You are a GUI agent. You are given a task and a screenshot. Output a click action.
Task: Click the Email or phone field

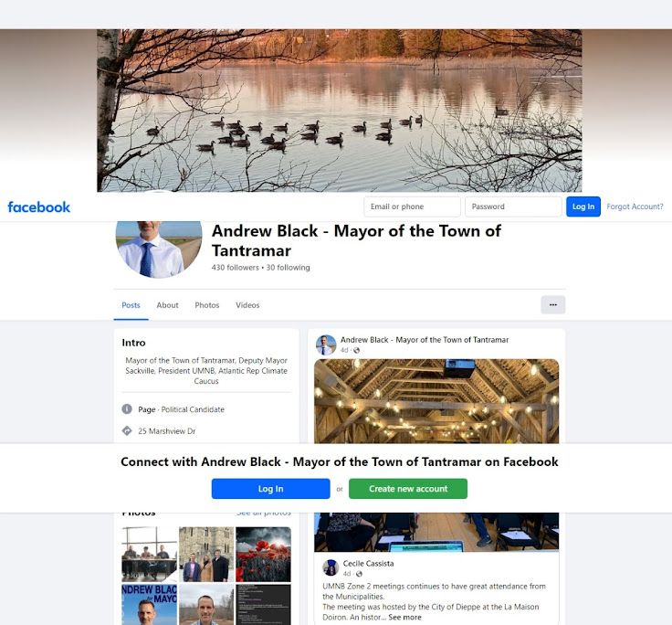click(413, 207)
